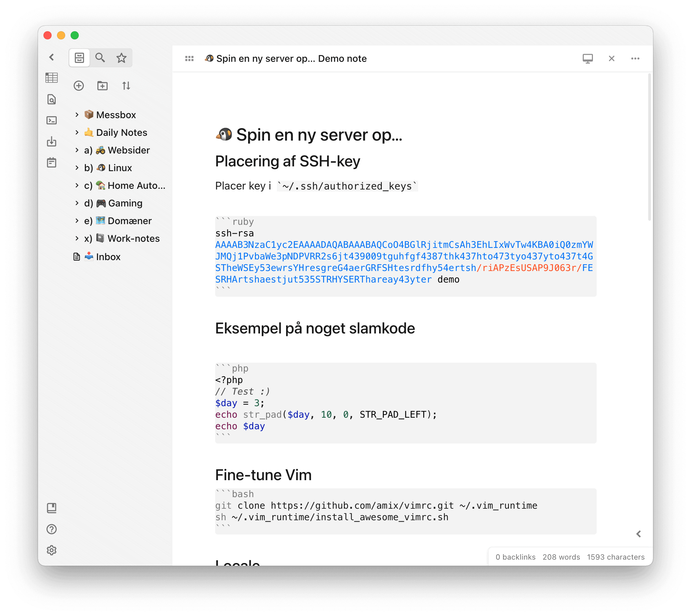This screenshot has width=691, height=616.
Task: Click the github.com/amix/vimrc.git URL
Action: pyautogui.click(x=362, y=505)
